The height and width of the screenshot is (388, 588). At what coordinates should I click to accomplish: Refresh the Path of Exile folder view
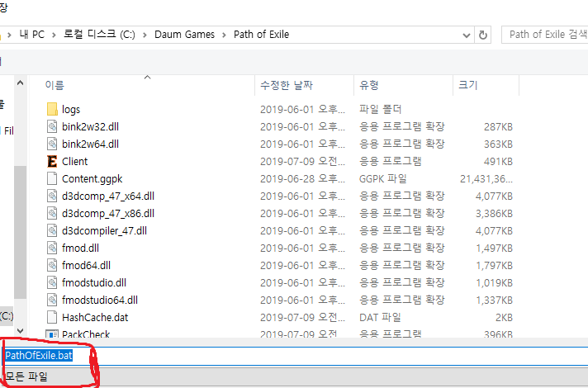pos(483,35)
